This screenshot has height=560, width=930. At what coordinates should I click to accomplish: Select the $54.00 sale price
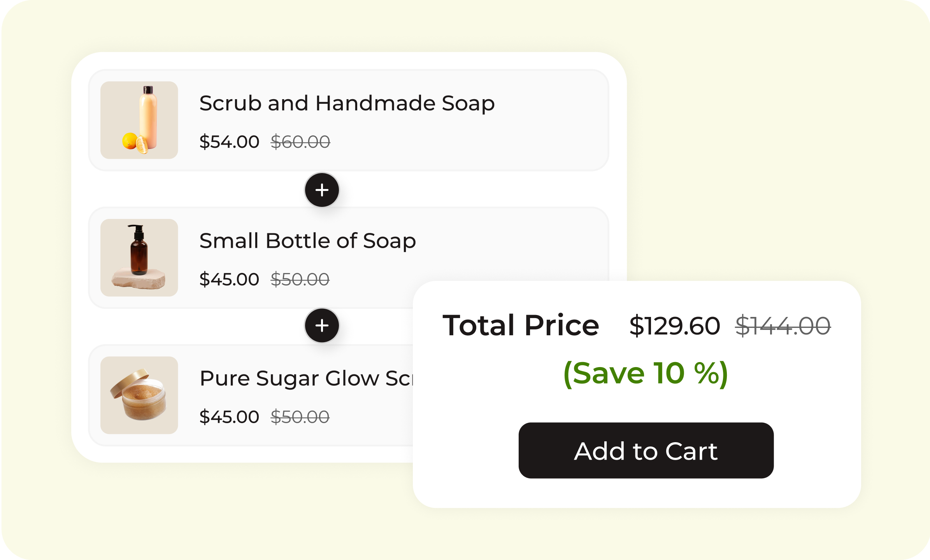pos(229,142)
